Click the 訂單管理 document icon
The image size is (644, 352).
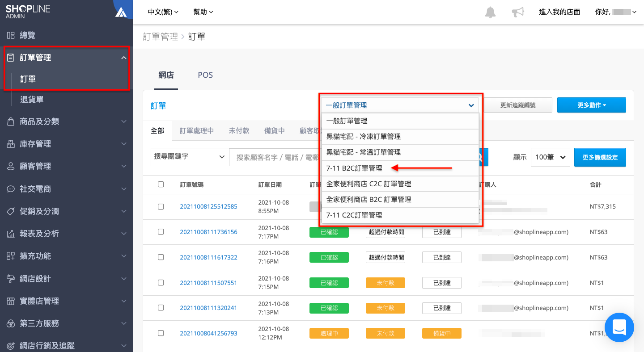click(x=11, y=58)
